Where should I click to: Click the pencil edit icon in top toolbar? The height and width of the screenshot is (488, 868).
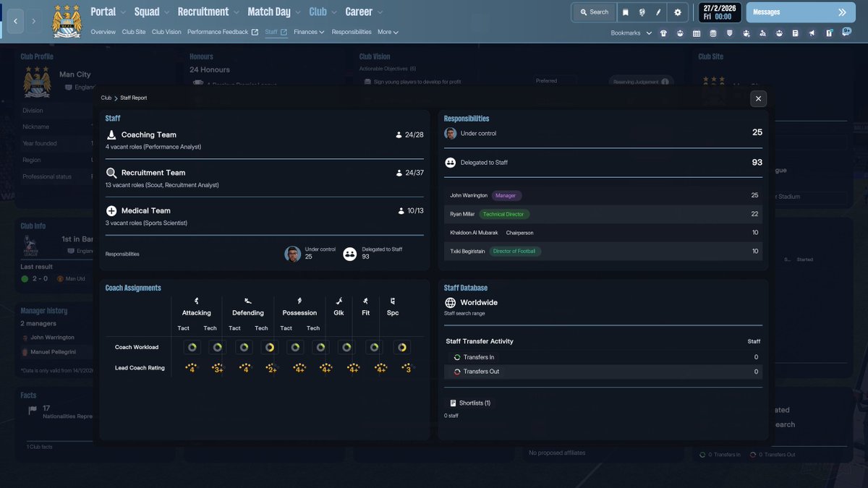point(658,12)
